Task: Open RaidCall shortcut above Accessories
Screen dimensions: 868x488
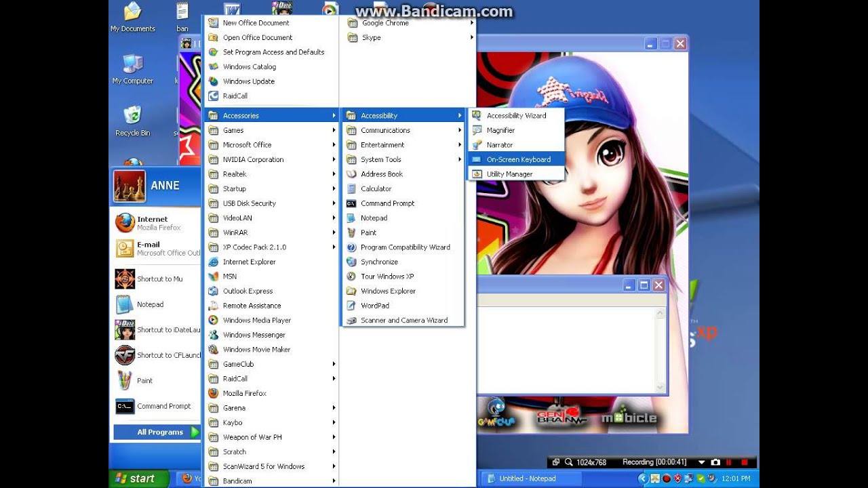Action: 271,96
